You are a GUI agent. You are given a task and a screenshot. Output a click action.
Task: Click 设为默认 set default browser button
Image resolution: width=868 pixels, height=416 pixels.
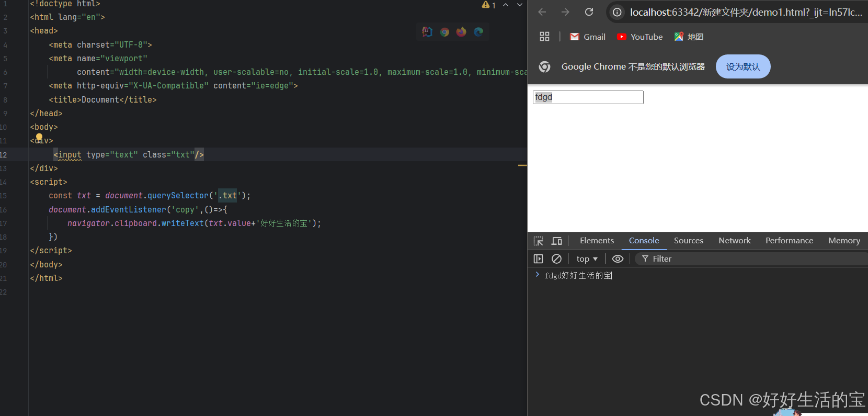(x=743, y=66)
